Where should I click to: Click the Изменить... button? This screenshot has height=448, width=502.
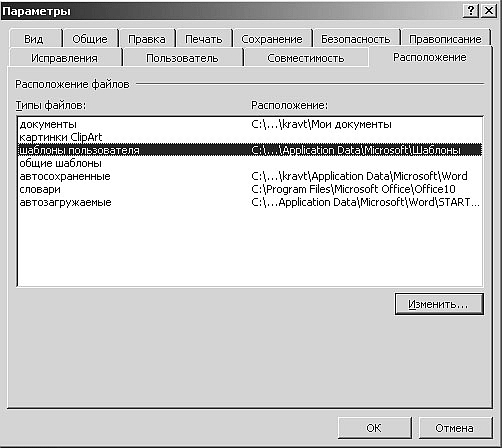(x=439, y=304)
